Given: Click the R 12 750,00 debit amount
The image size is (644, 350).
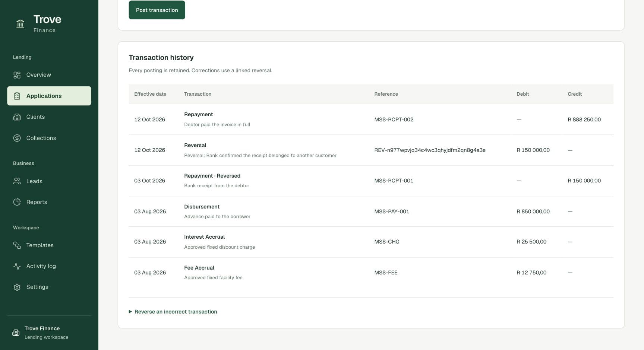Looking at the screenshot, I should coord(531,273).
